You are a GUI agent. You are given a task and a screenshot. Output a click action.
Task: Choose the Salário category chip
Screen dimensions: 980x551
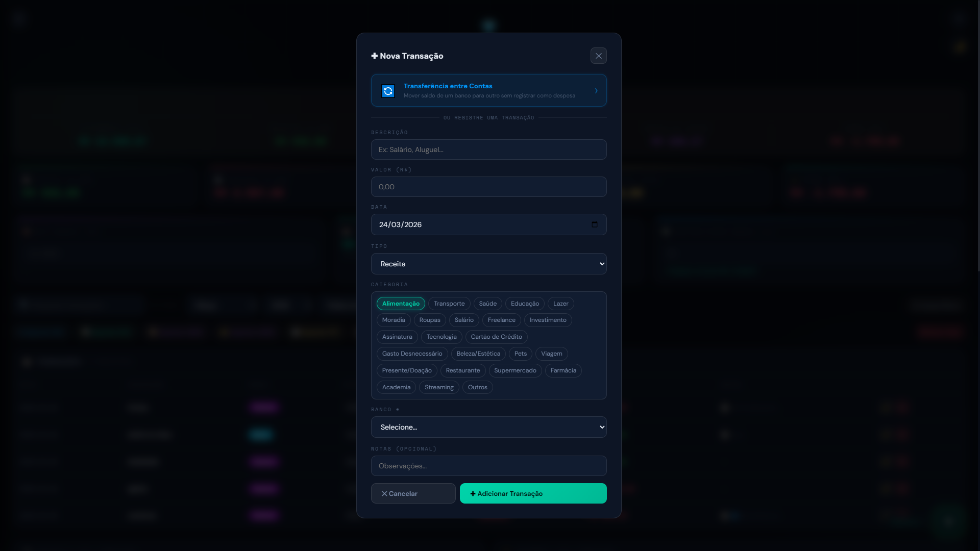pyautogui.click(x=464, y=320)
